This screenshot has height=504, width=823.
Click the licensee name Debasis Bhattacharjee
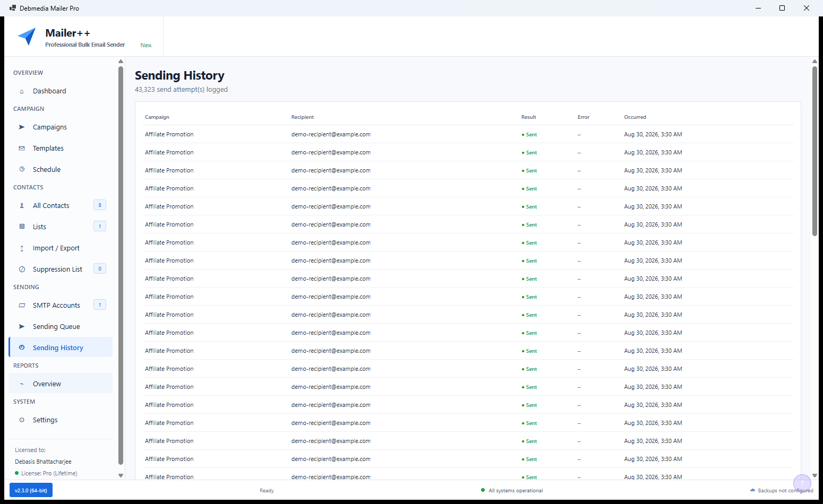43,462
